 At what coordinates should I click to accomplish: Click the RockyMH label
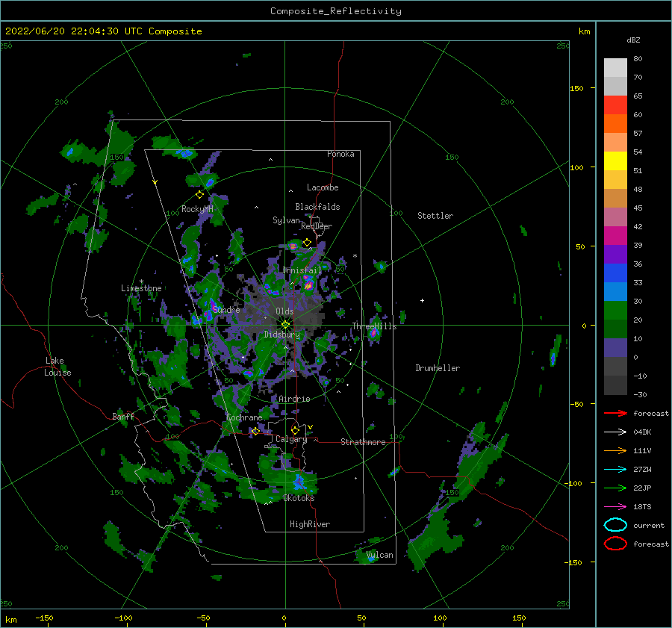coord(197,209)
